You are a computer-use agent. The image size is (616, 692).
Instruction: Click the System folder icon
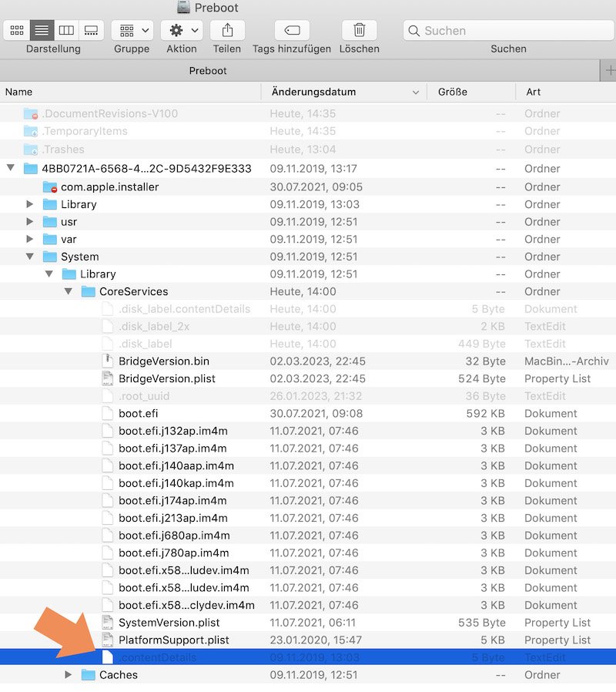point(50,257)
